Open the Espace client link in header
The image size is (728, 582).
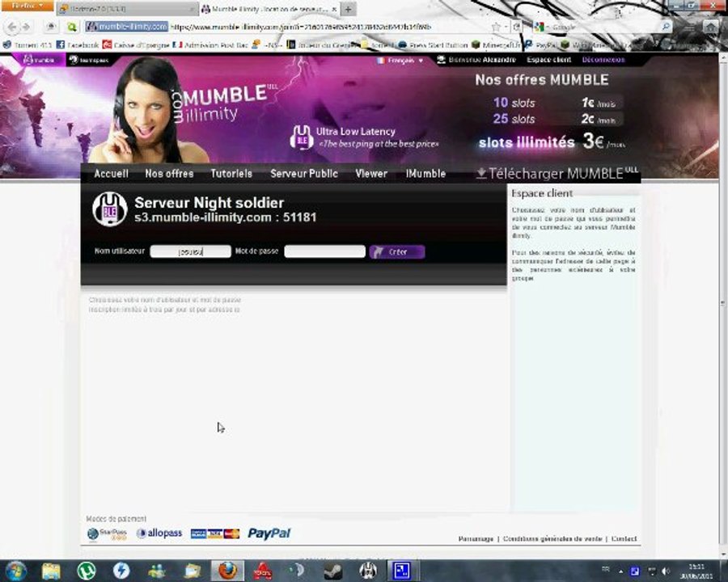(548, 60)
